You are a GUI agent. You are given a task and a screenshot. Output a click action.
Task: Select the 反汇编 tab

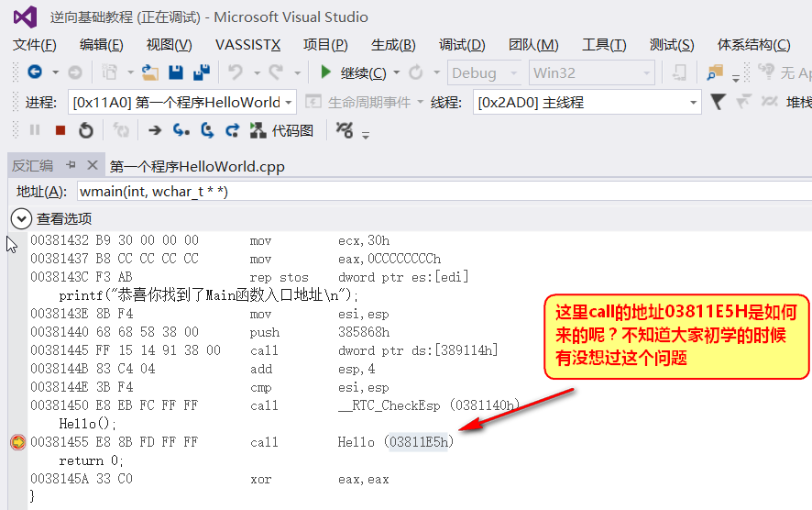(x=33, y=165)
